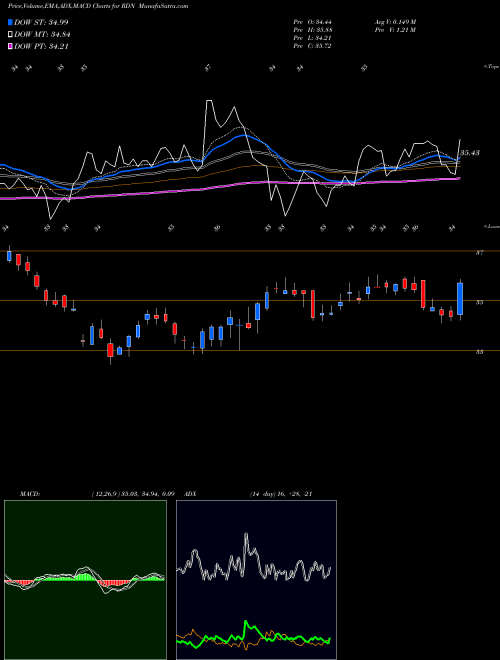This screenshot has height=660, width=500.
Task: Click the chart title for RDN MunafaSutra.com
Action: tap(98, 6)
